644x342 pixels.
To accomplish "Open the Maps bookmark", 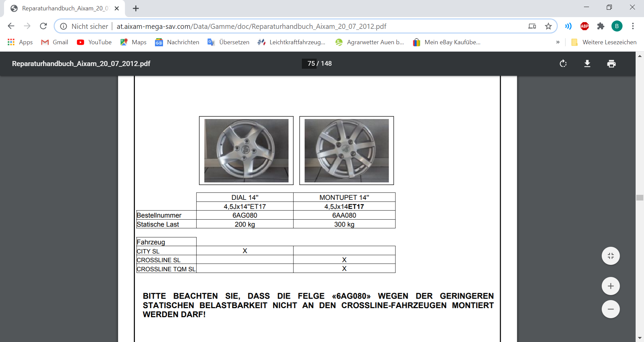I will 133,42.
